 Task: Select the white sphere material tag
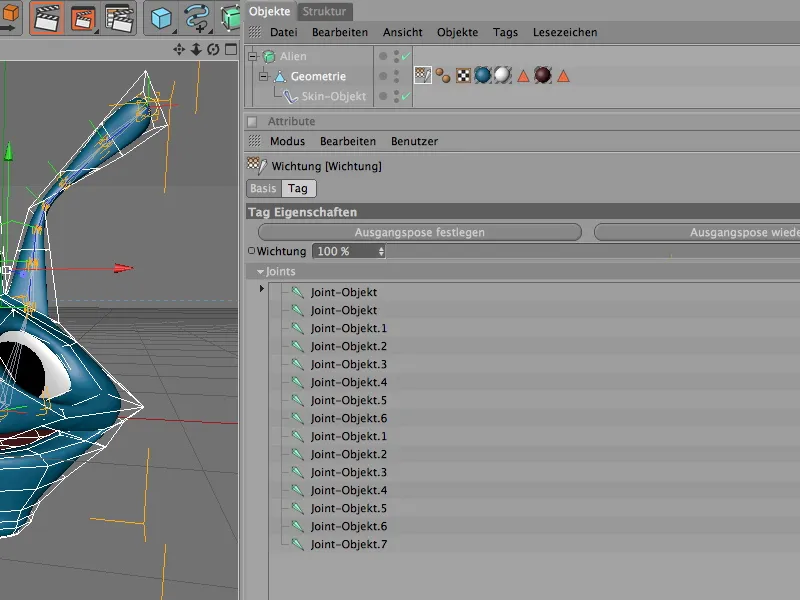click(x=503, y=76)
